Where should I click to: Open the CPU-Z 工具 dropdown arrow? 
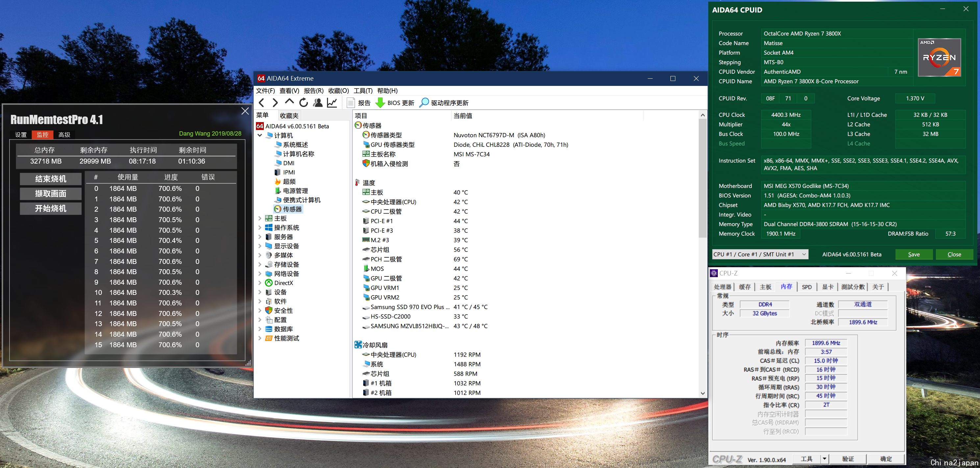click(824, 459)
